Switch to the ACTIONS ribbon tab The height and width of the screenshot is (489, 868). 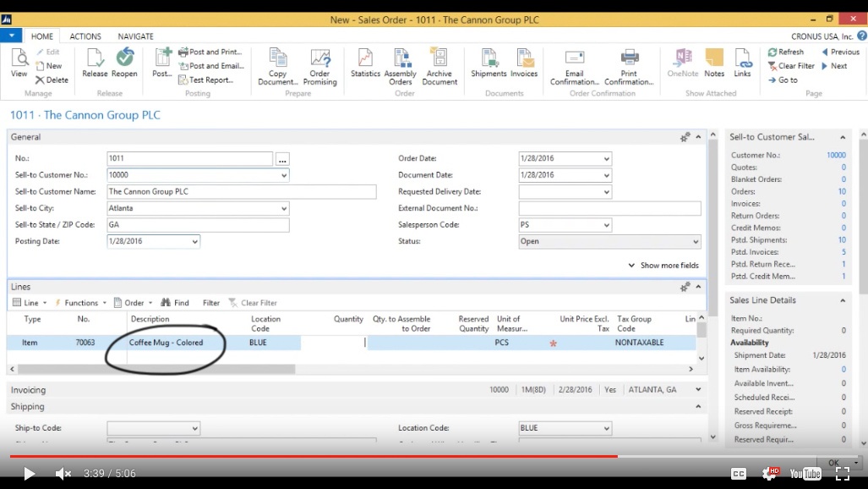pyautogui.click(x=85, y=36)
